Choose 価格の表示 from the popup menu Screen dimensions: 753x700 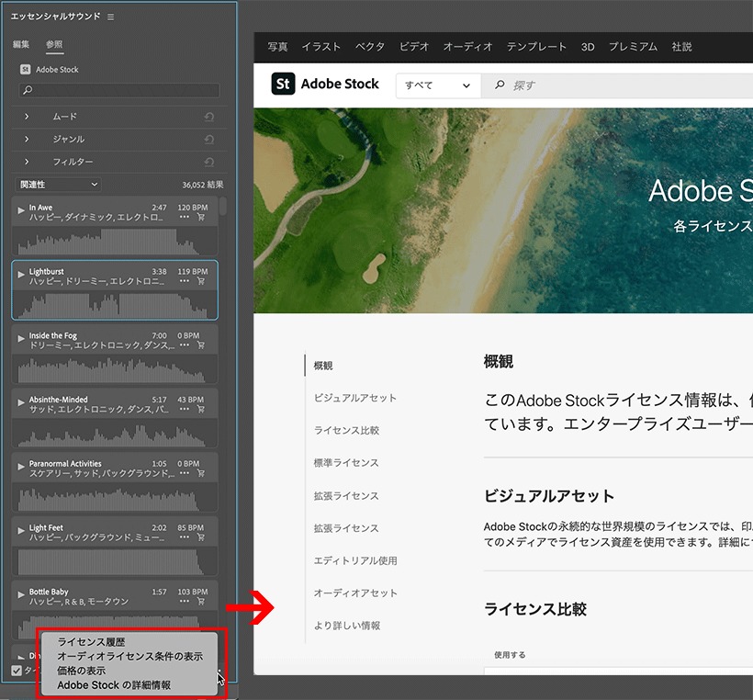point(81,671)
